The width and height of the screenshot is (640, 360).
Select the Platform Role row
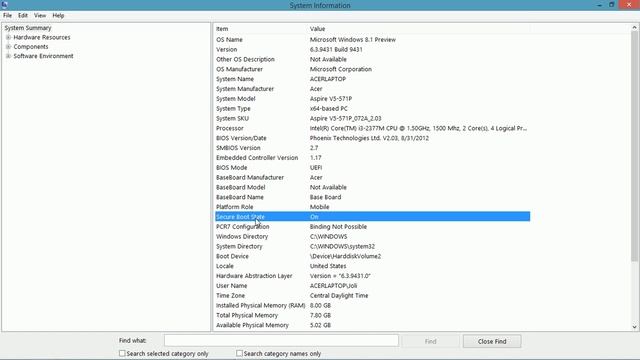tap(372, 207)
